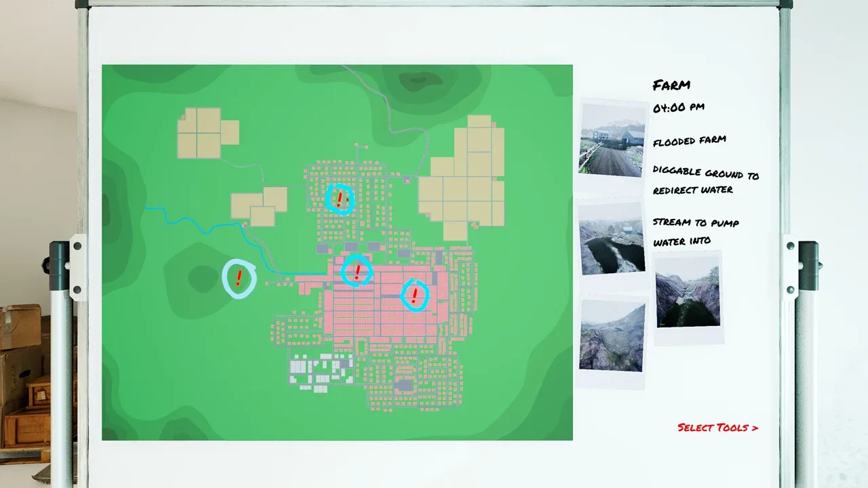The width and height of the screenshot is (868, 488).
Task: Select the mission marker in the northern residential area
Action: coord(339,199)
